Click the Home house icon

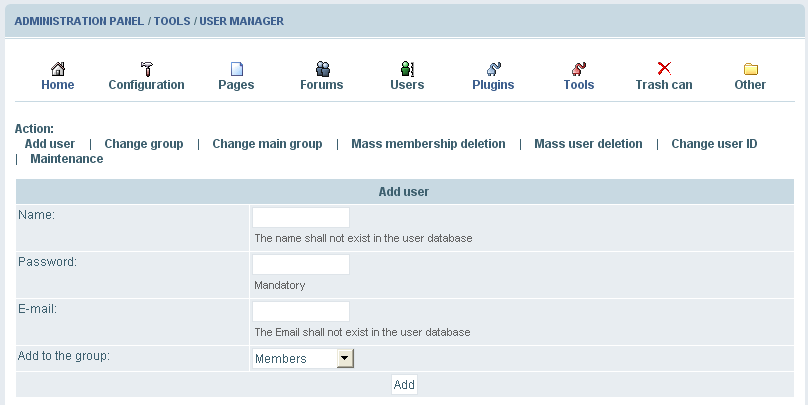[58, 69]
